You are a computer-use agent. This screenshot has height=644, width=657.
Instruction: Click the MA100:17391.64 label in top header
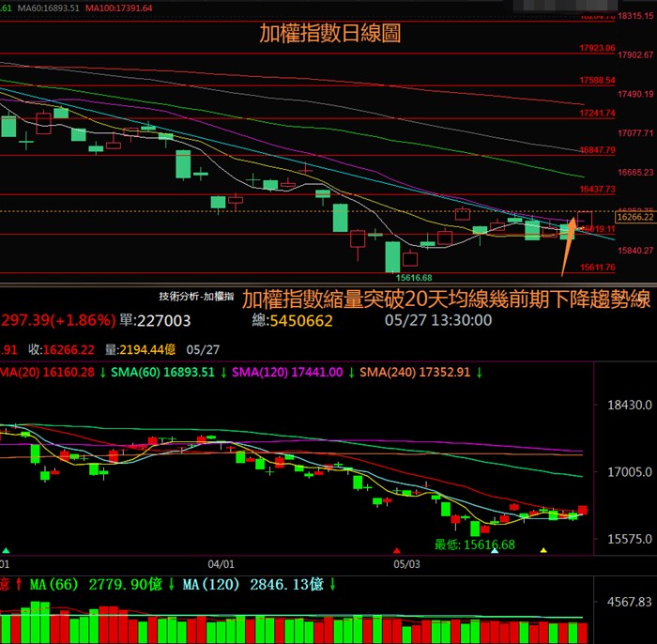click(120, 8)
